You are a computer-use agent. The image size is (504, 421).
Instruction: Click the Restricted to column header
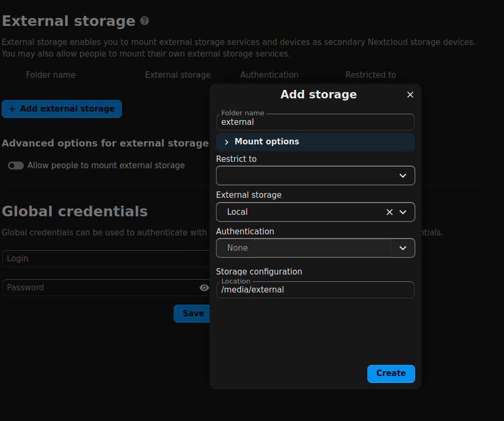pyautogui.click(x=371, y=75)
